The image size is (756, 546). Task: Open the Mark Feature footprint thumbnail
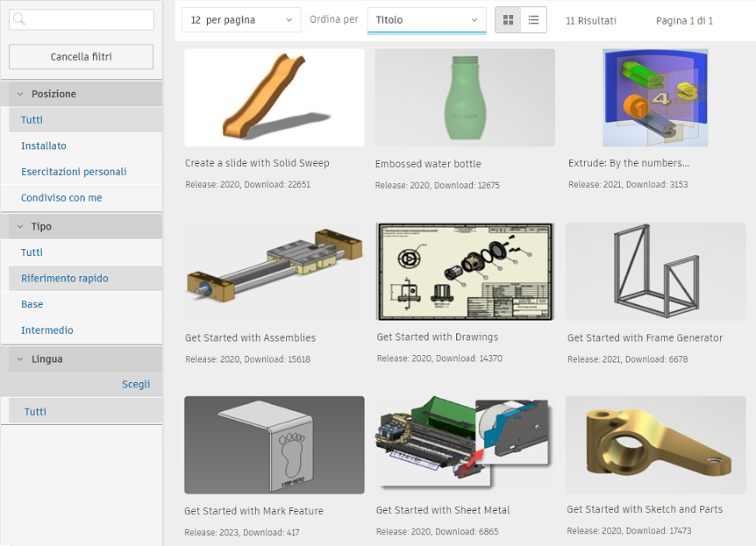pyautogui.click(x=275, y=445)
